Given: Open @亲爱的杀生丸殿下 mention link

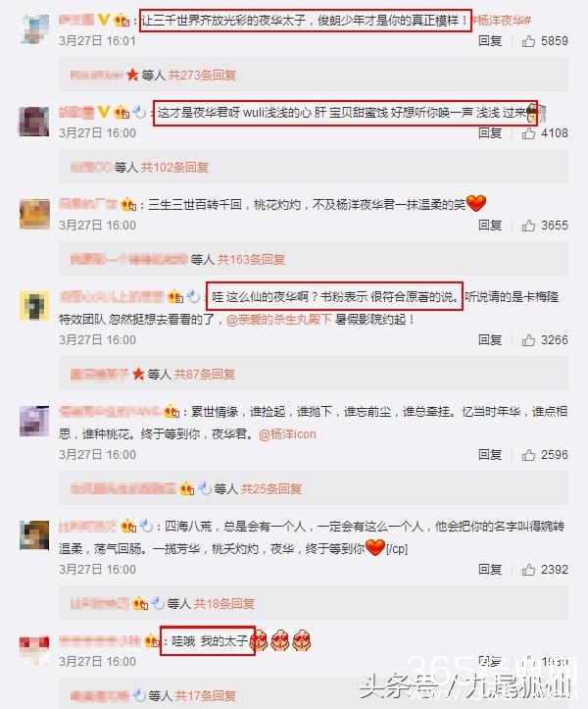Looking at the screenshot, I should [279, 320].
